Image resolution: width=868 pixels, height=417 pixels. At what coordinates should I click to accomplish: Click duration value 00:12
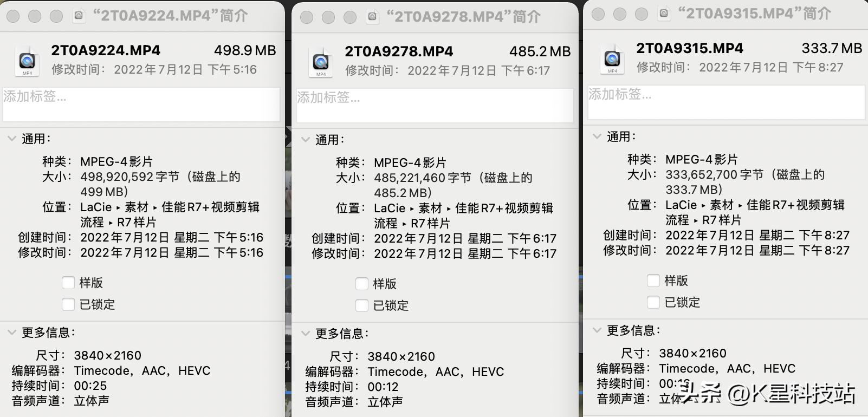click(x=383, y=387)
